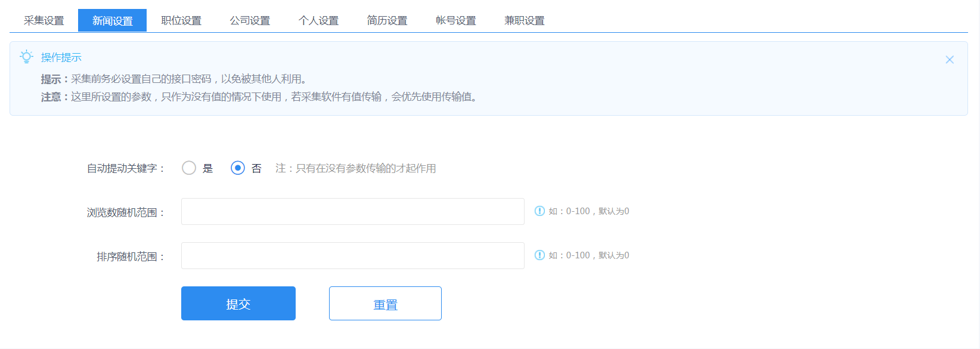
Task: Switch to the 职位设置 tab
Action: [x=181, y=20]
